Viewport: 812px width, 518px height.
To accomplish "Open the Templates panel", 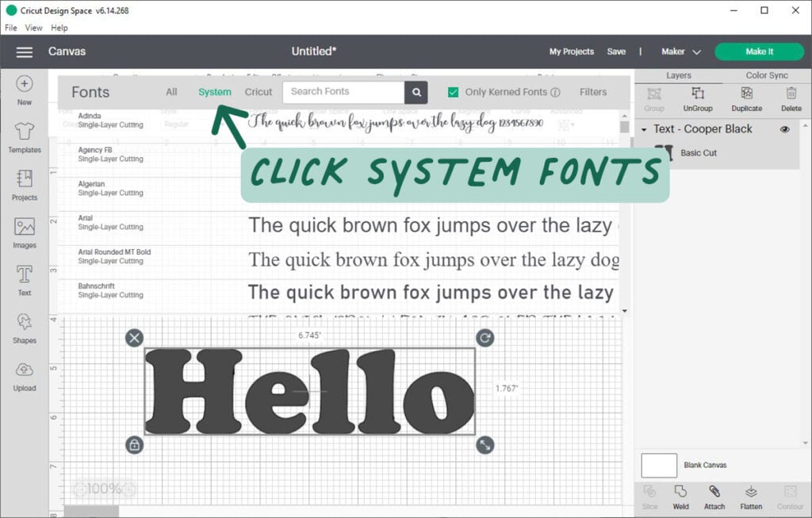I will 25,138.
